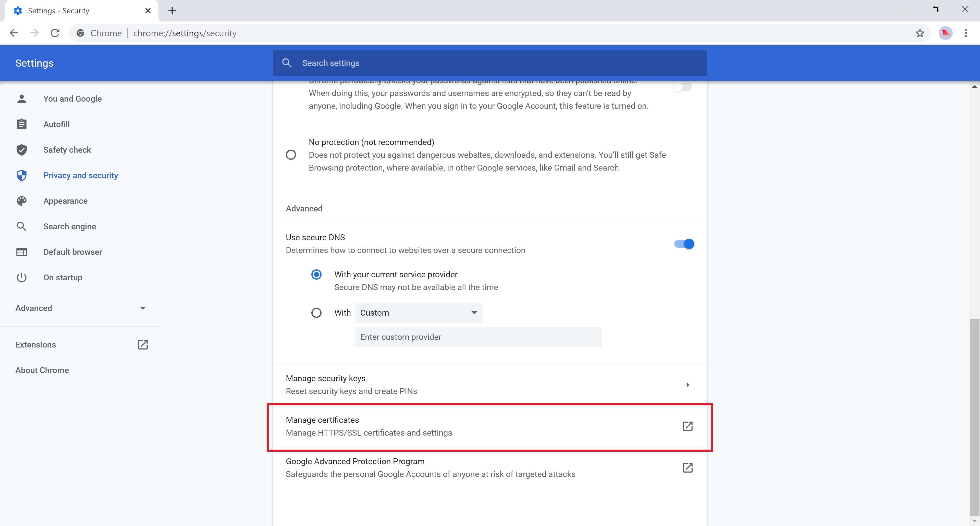Viewport: 980px width, 526px height.
Task: Click the You and Google person icon
Action: 22,99
